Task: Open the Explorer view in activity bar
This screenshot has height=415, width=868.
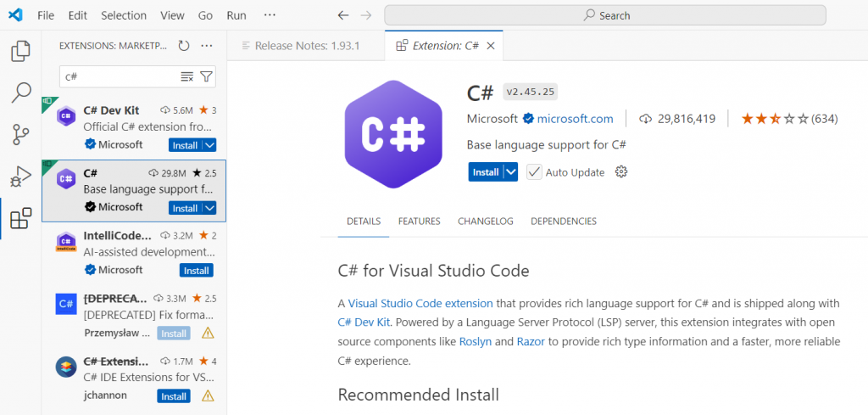Action: click(20, 51)
